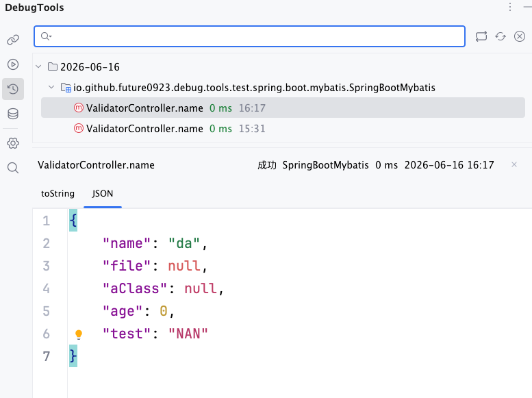This screenshot has width=532, height=398.
Task: Open the database icon in sidebar
Action: point(13,114)
